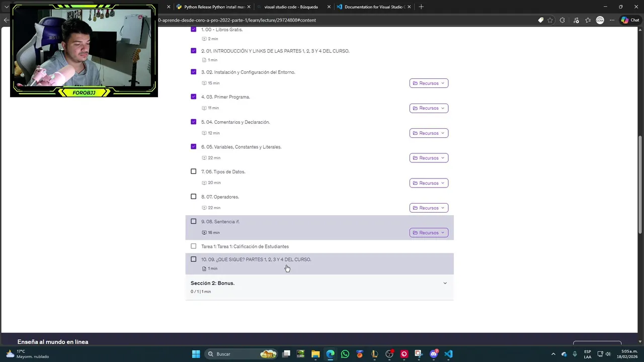The image size is (644, 362).
Task: Open Task View on the taskbar
Action: click(x=286, y=354)
